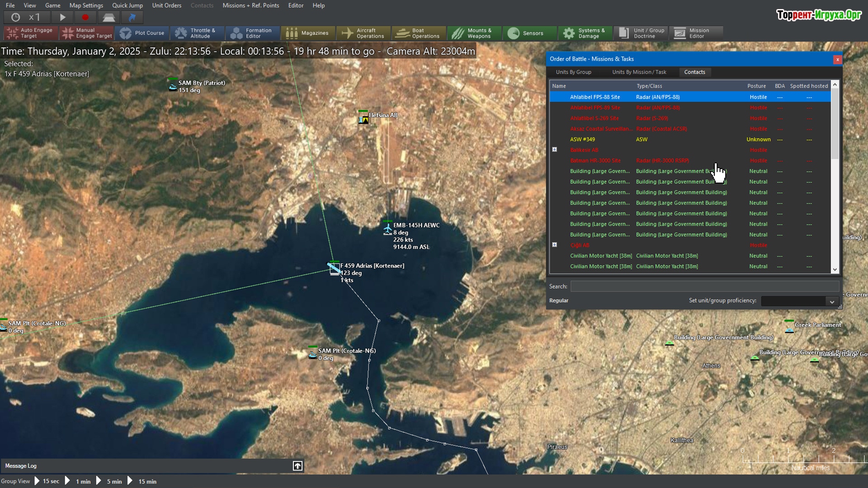Image resolution: width=868 pixels, height=488 pixels.
Task: Expand the Çiğli AB tree entry
Action: tap(555, 245)
